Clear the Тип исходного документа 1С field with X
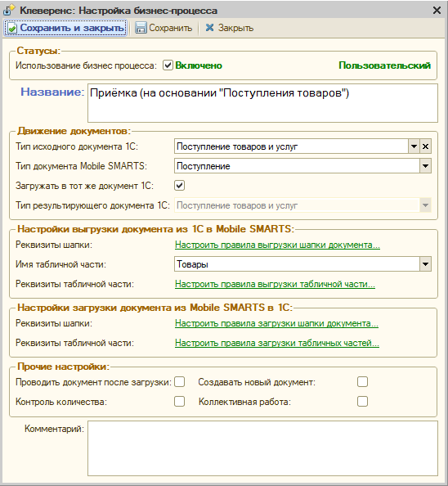 click(425, 146)
